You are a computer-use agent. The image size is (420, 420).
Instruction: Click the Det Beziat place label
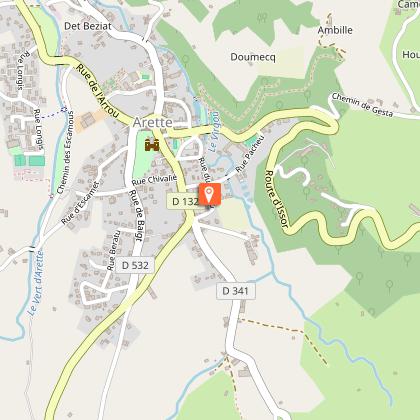pyautogui.click(x=88, y=26)
